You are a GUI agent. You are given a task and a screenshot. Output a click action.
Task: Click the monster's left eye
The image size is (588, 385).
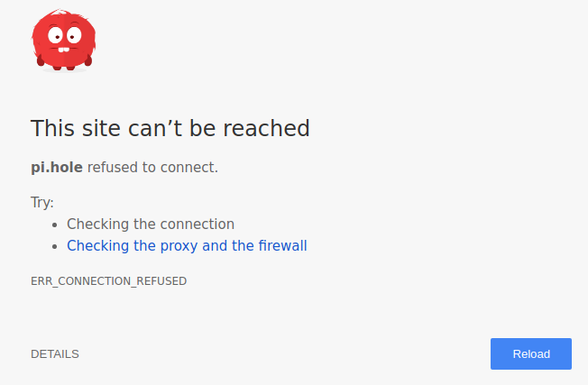coord(55,35)
